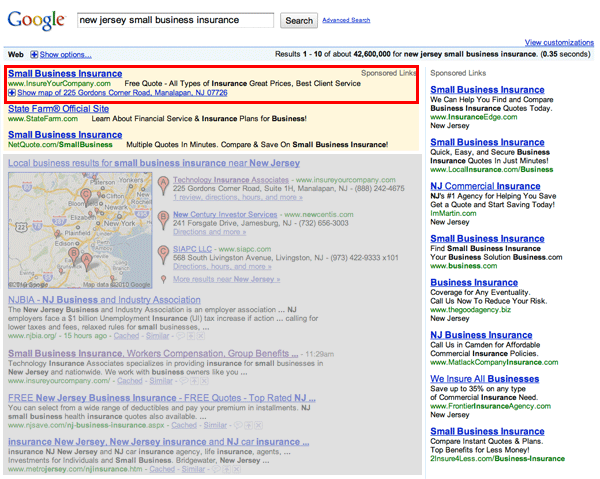Open Local business results near New Jersey link
Viewport: 600px width, 479px height.
(x=154, y=163)
